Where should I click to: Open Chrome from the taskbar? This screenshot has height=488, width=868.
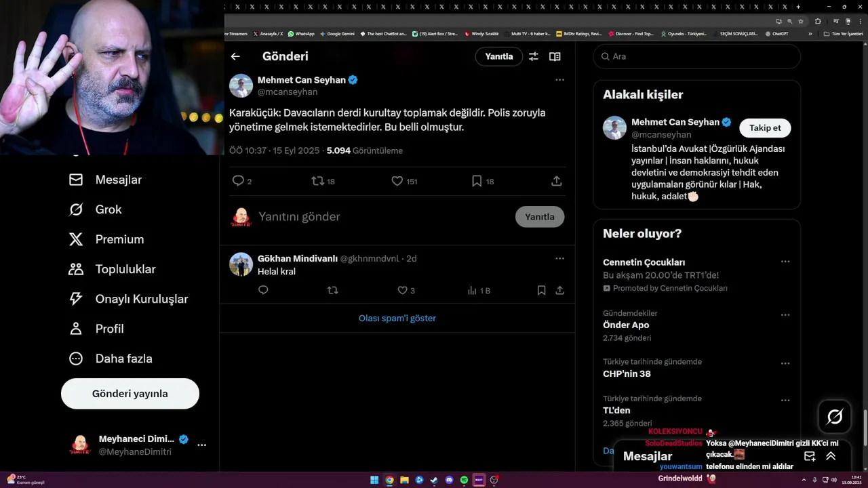click(x=389, y=480)
